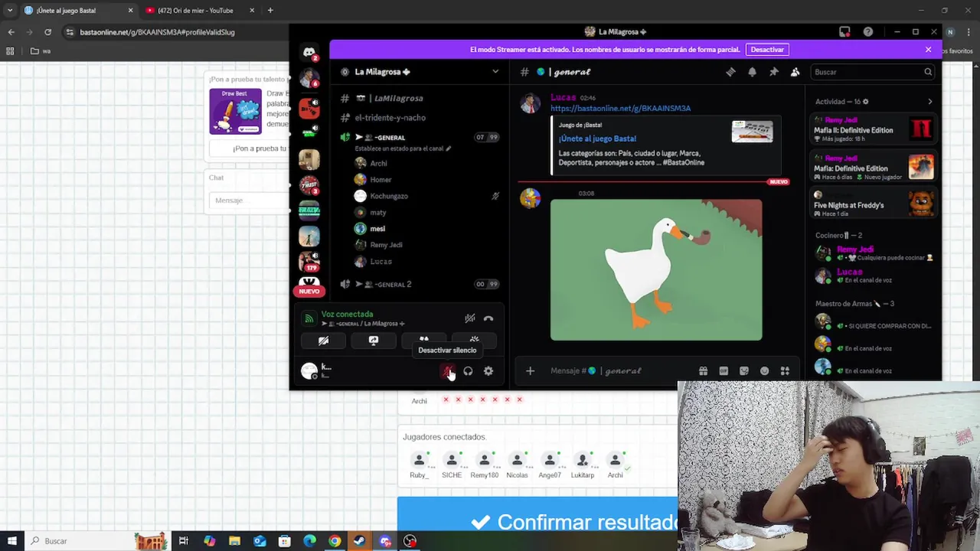Switch to Únete al juego Basta browser tab

pos(77,11)
